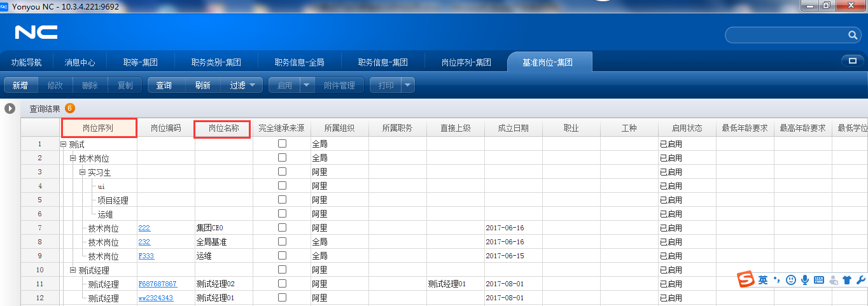Open IME wrench settings toolbox
The height and width of the screenshot is (306, 868).
click(x=861, y=280)
